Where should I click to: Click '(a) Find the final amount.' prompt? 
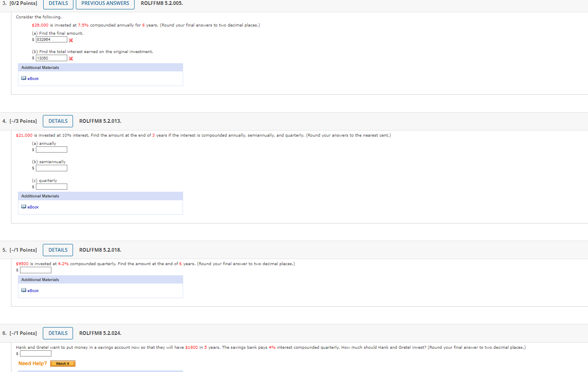click(57, 33)
